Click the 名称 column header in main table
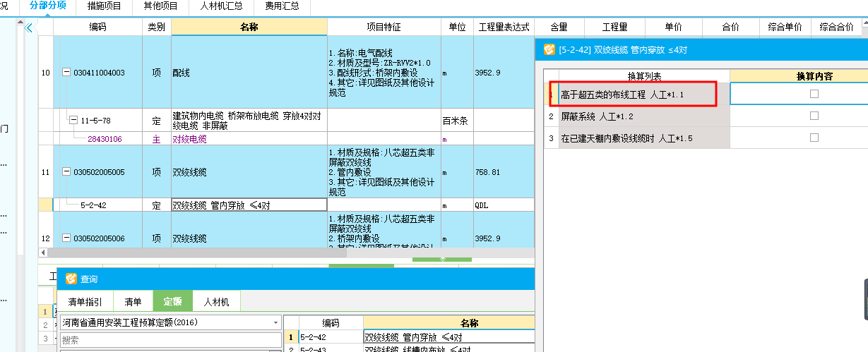This screenshot has width=868, height=352. click(x=249, y=27)
